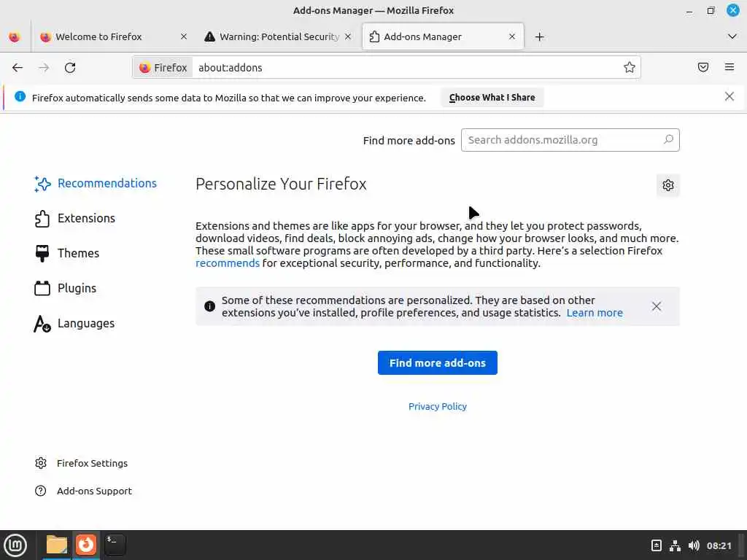Open a new tab with the plus button
This screenshot has height=560, width=747.
(x=539, y=36)
